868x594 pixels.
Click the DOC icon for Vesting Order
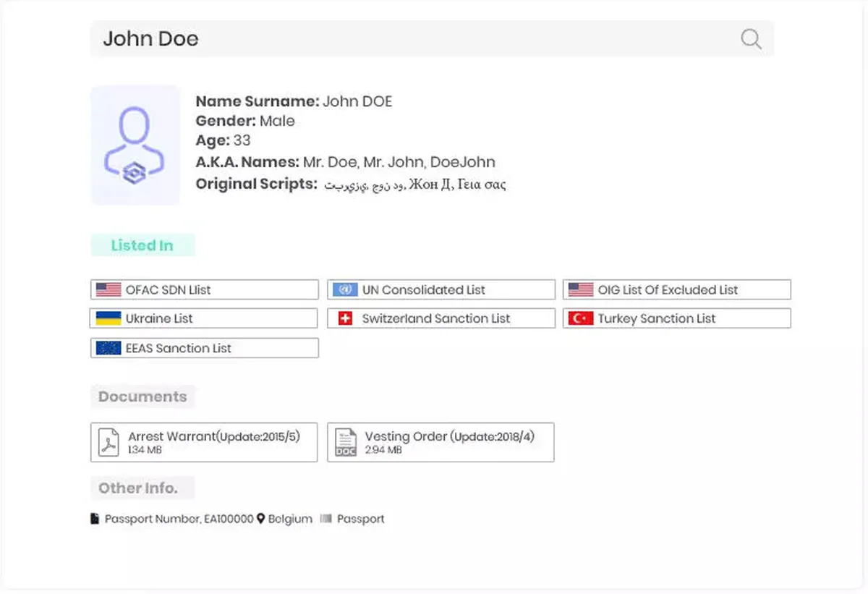[x=346, y=442]
